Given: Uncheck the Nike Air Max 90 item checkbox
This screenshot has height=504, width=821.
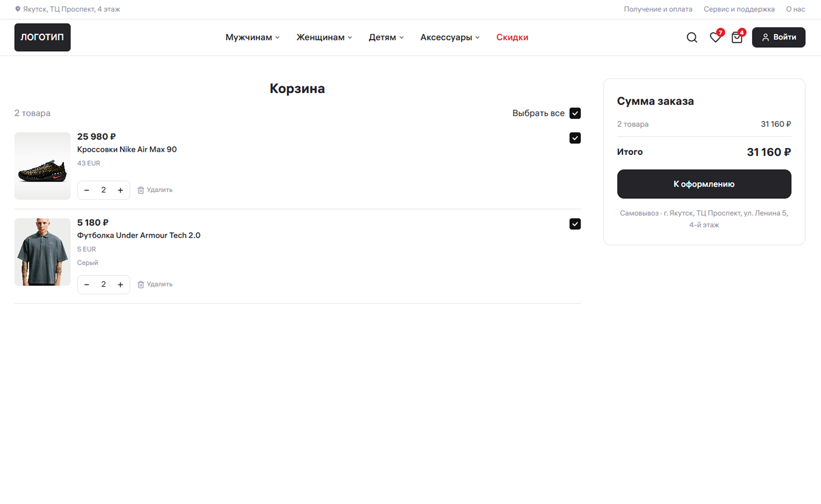Looking at the screenshot, I should [575, 138].
